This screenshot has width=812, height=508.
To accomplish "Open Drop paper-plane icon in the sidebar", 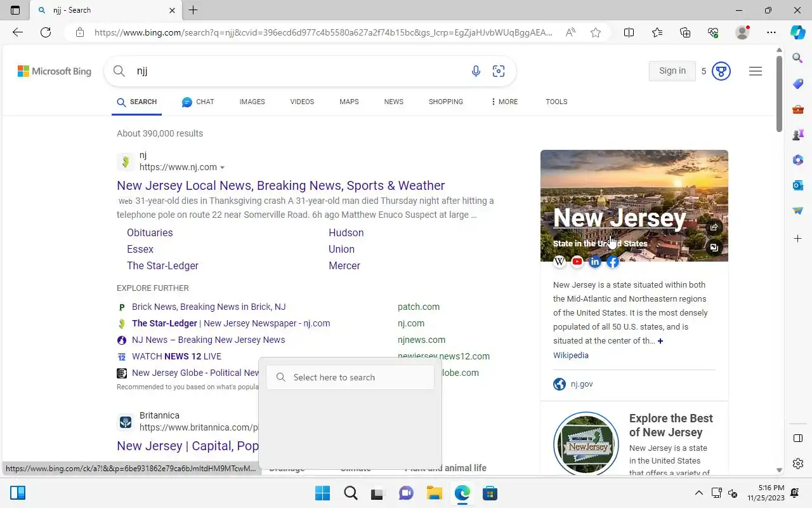I will click(x=798, y=211).
